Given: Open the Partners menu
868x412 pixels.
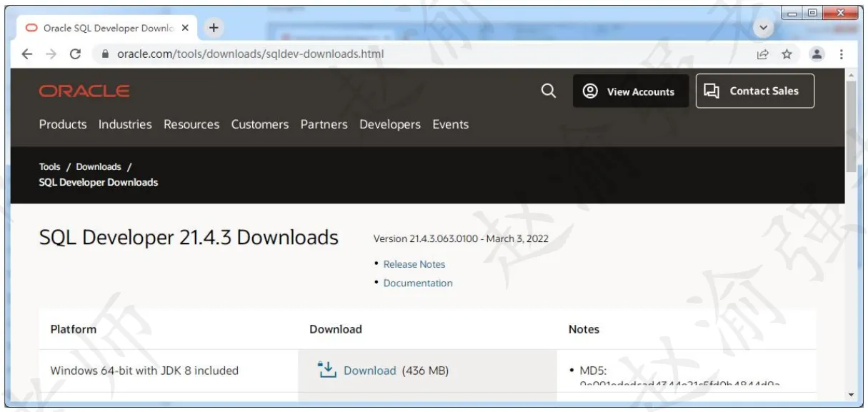Looking at the screenshot, I should [324, 124].
